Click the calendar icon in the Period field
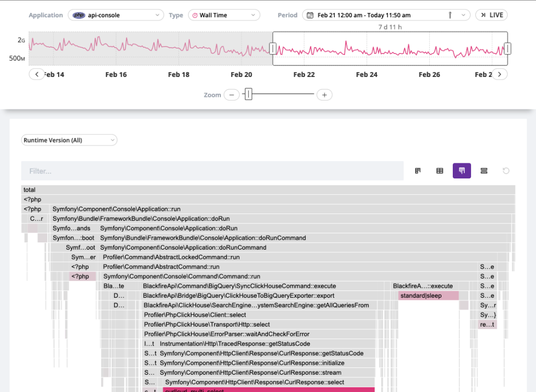Viewport: 536px width, 392px height. [x=309, y=15]
